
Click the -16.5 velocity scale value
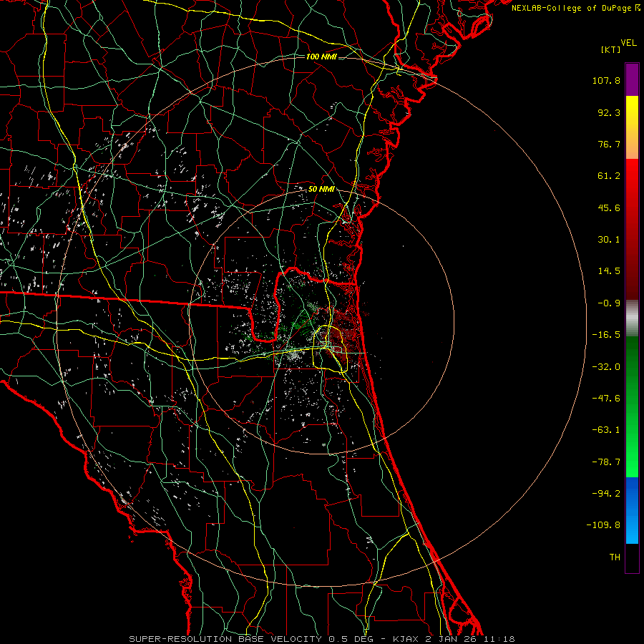click(x=606, y=335)
